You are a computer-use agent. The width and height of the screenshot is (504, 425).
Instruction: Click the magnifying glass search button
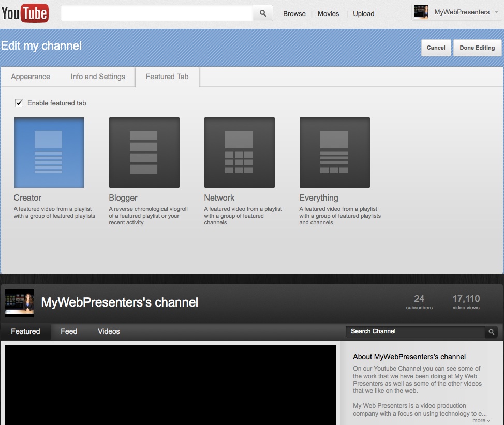click(x=262, y=13)
